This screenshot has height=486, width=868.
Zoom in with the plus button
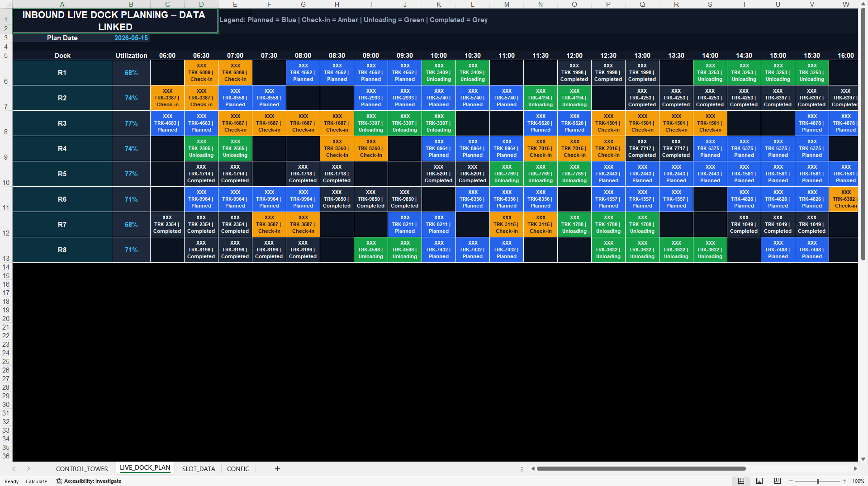click(844, 481)
